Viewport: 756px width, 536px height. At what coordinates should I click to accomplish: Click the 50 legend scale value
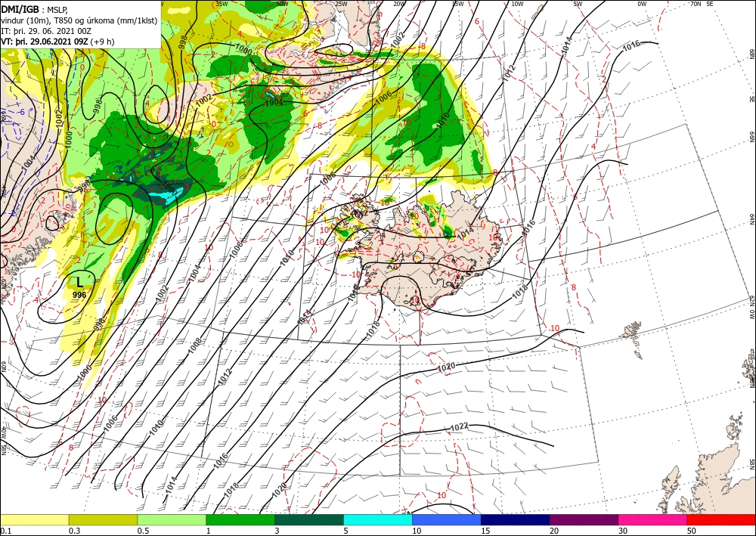click(692, 531)
